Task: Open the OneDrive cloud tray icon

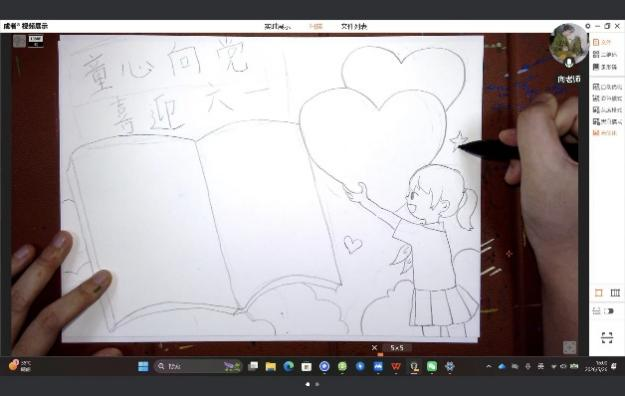Action: click(x=502, y=366)
